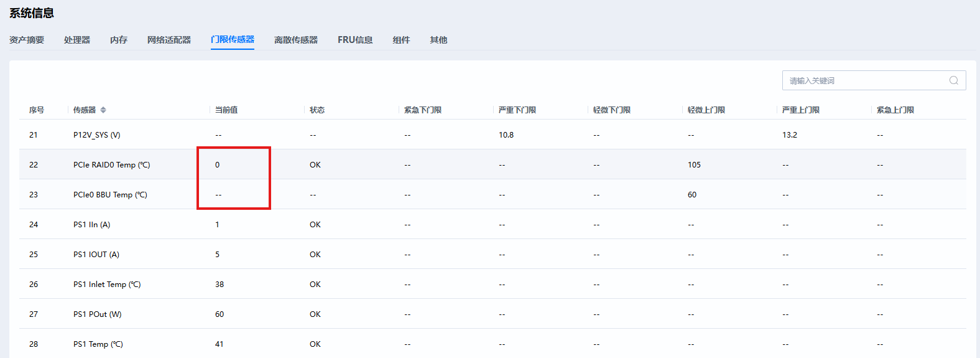Click the OK status of PS1 IIn
980x358 pixels.
pos(315,224)
